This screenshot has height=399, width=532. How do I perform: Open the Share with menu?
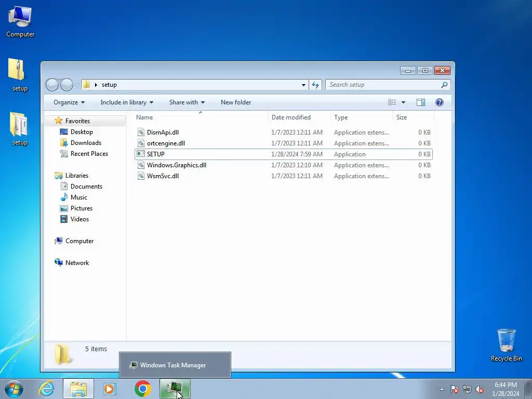[x=187, y=102]
